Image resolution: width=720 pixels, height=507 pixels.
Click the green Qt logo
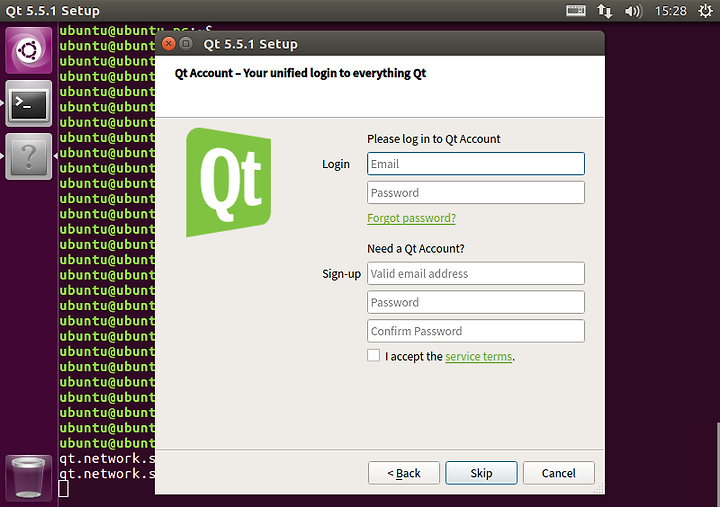point(228,182)
